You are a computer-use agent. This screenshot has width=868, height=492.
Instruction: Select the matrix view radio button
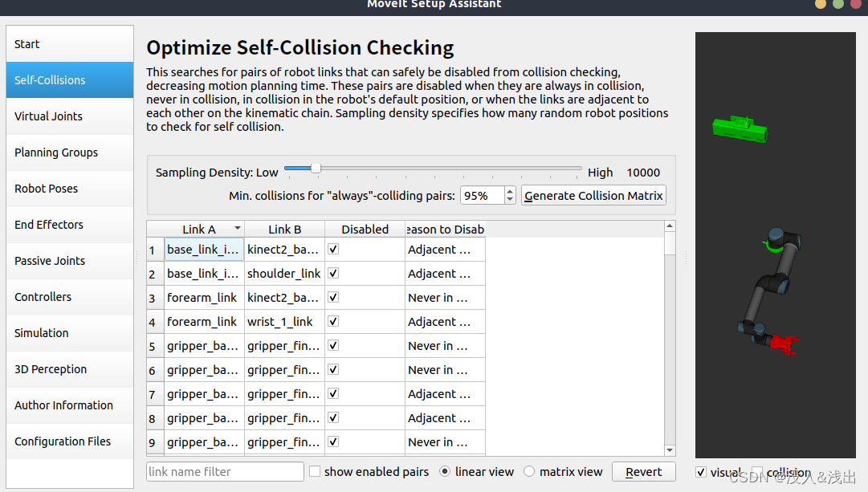pos(529,471)
